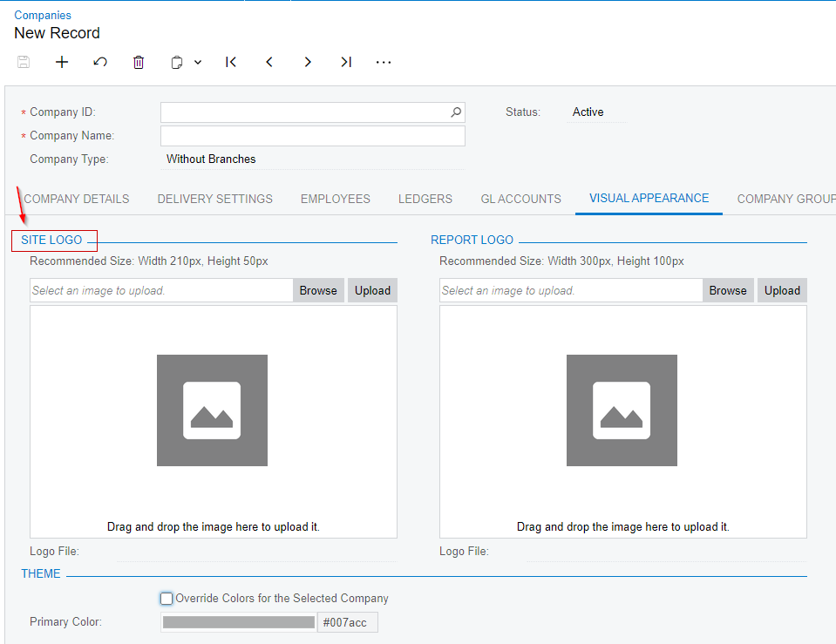Switch to Company Details tab
Viewport: 836px width, 644px height.
[77, 199]
